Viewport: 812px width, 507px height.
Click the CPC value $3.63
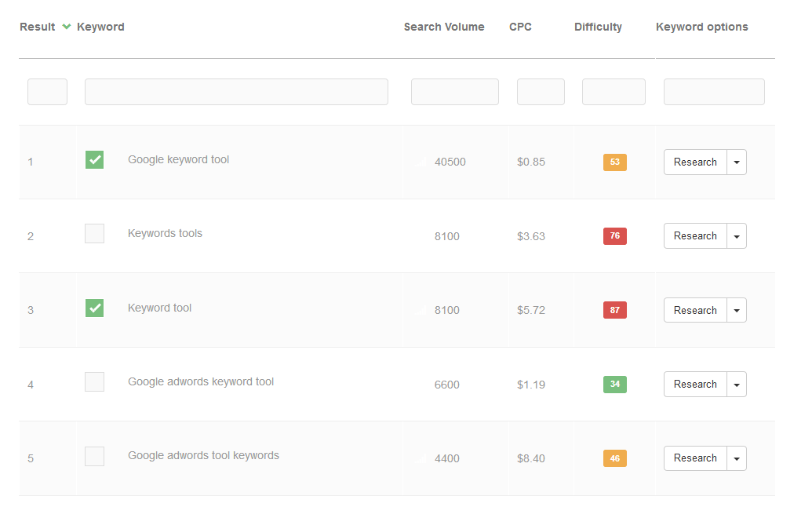click(x=531, y=237)
